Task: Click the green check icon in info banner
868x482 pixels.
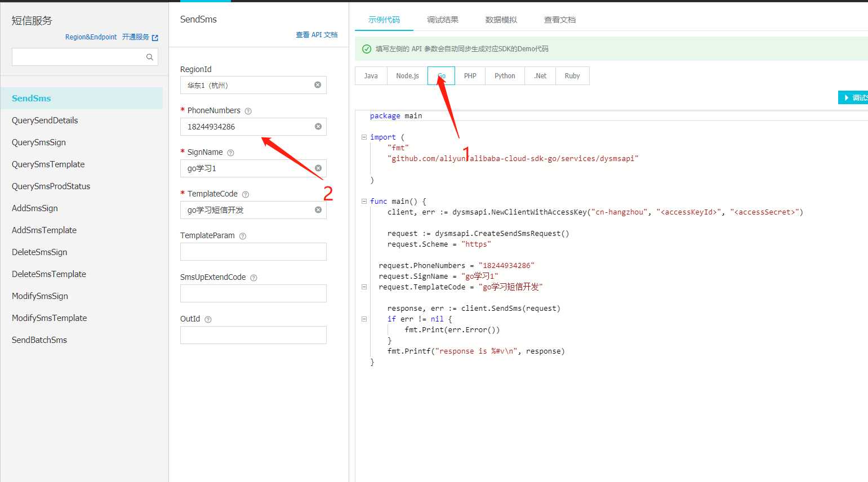Action: (x=367, y=49)
